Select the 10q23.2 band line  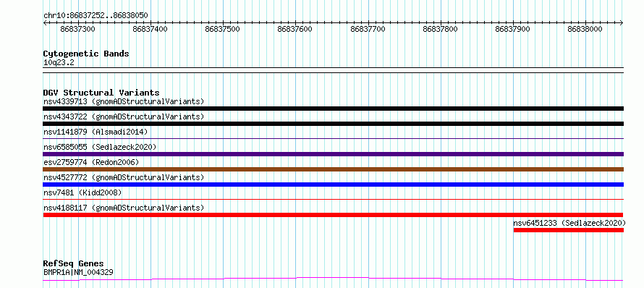(x=333, y=70)
